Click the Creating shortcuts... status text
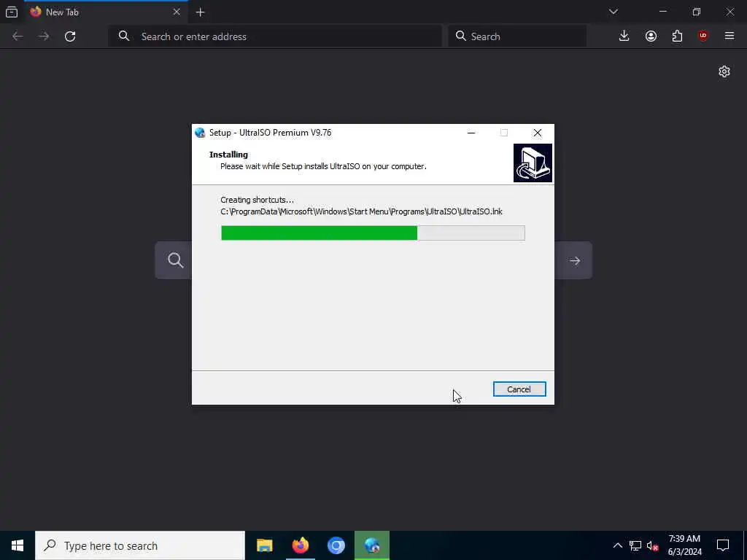This screenshot has width=747, height=560. point(258,200)
